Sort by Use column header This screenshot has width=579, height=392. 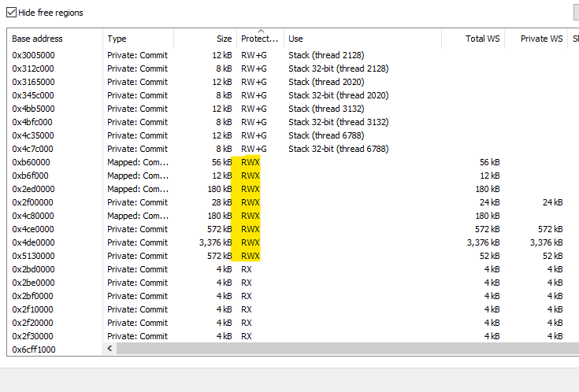362,39
